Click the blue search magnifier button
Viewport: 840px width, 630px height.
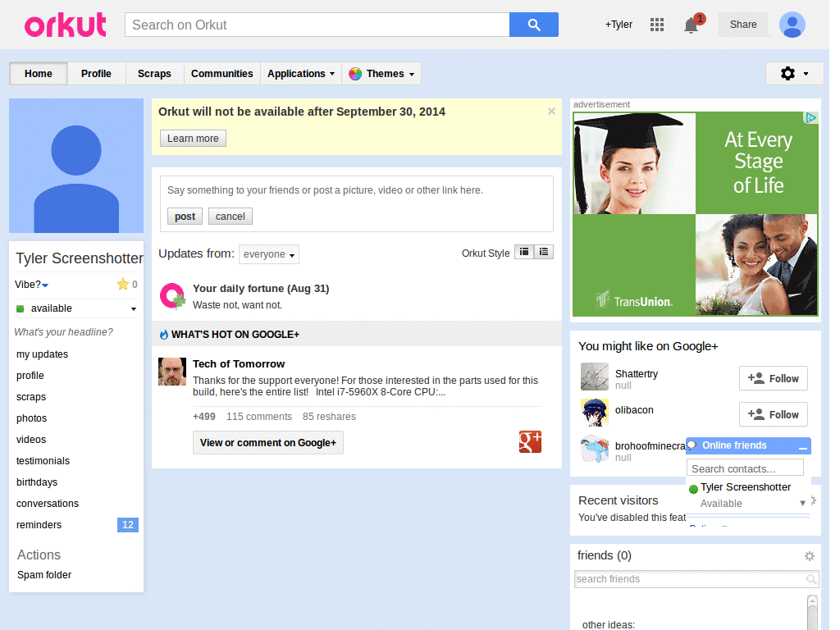533,25
